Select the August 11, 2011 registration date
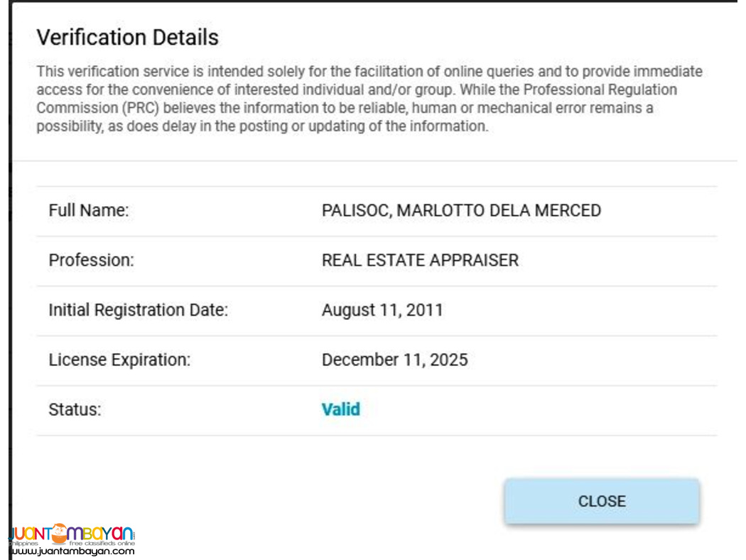 pyautogui.click(x=382, y=310)
